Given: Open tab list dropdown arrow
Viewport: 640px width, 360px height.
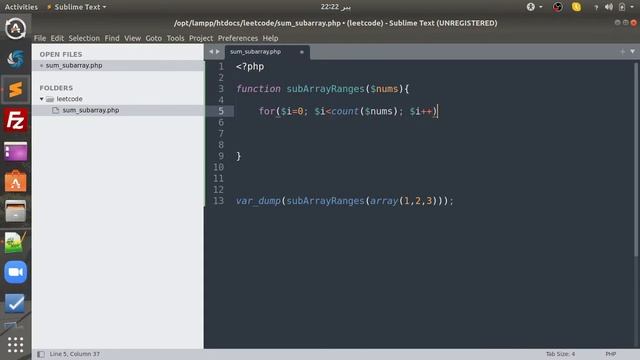Looking at the screenshot, I should [633, 51].
